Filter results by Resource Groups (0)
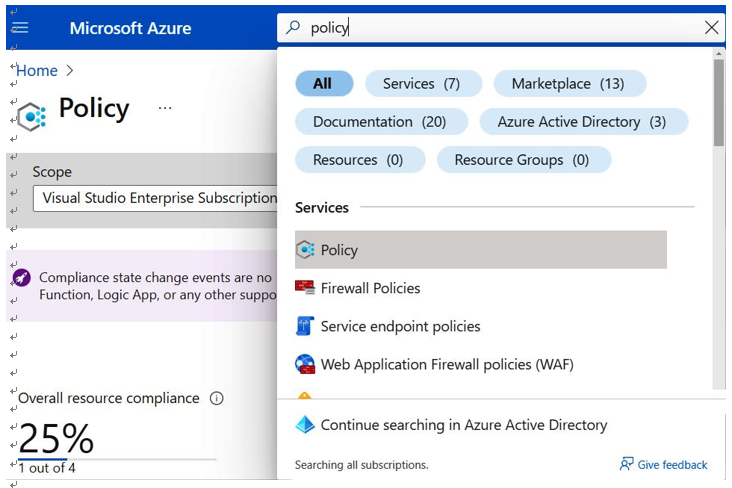 (x=524, y=160)
